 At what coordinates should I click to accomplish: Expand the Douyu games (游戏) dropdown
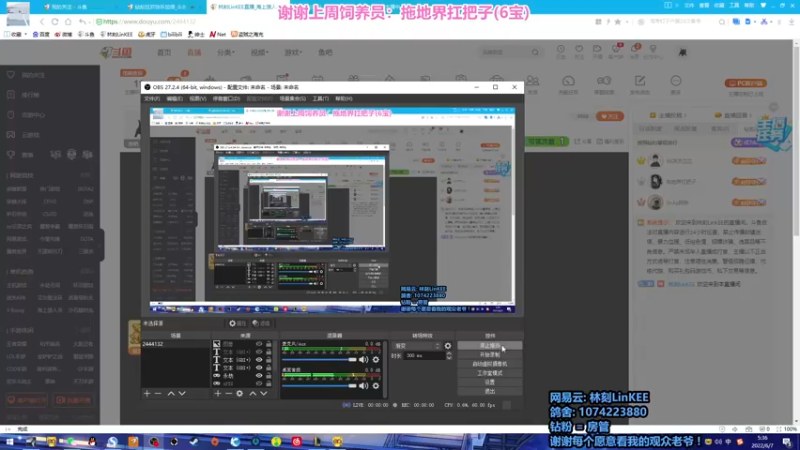293,52
